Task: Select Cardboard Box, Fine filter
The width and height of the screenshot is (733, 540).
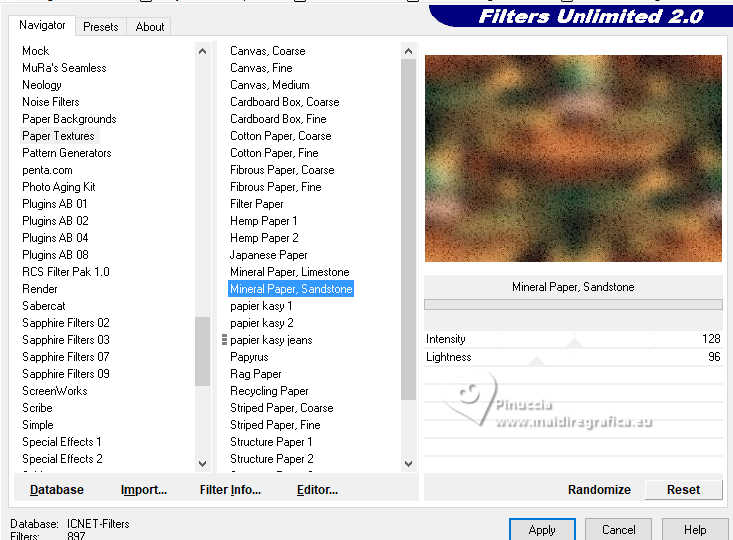Action: (x=278, y=119)
